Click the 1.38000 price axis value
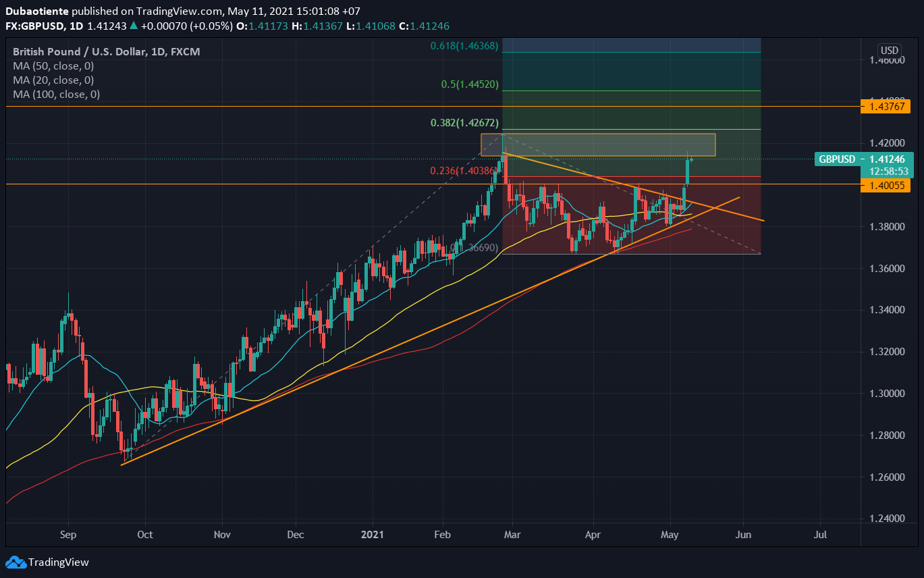 pos(888,226)
